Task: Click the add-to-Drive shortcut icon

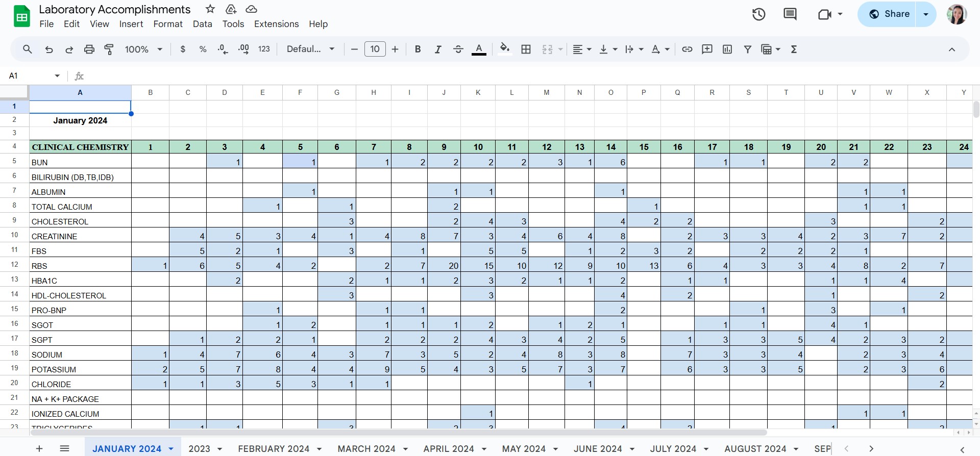Action: point(231,9)
